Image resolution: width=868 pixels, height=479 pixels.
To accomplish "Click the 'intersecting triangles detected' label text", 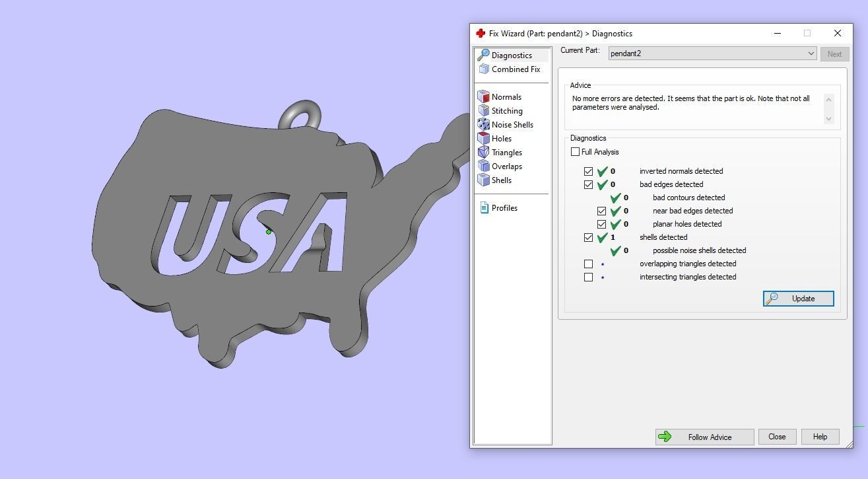I will pos(688,277).
